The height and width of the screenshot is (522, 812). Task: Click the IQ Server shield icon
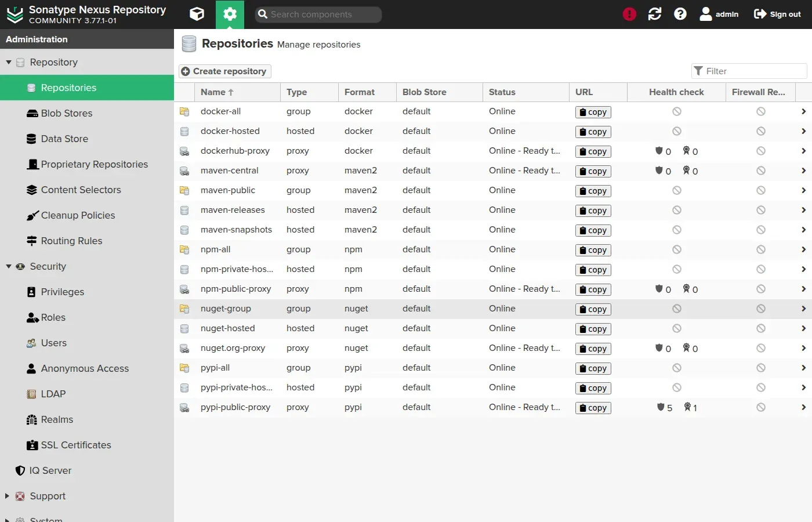20,470
